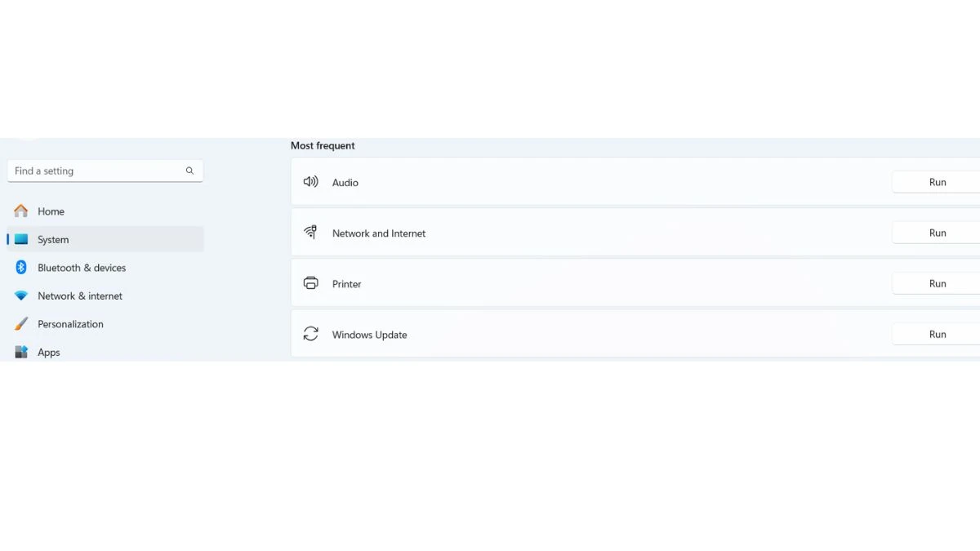
Task: Click the magnifier icon in the search box
Action: click(x=189, y=171)
